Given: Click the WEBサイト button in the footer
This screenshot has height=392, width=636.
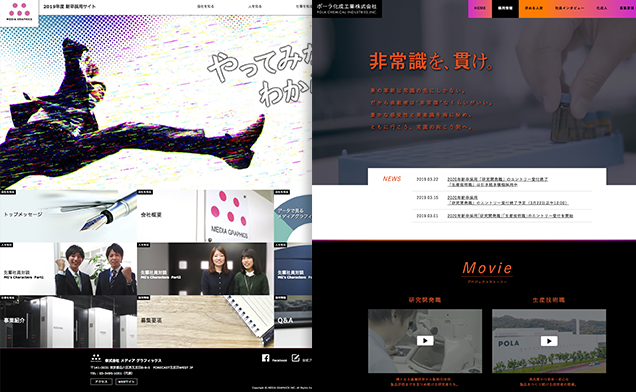Looking at the screenshot, I should pos(126,381).
